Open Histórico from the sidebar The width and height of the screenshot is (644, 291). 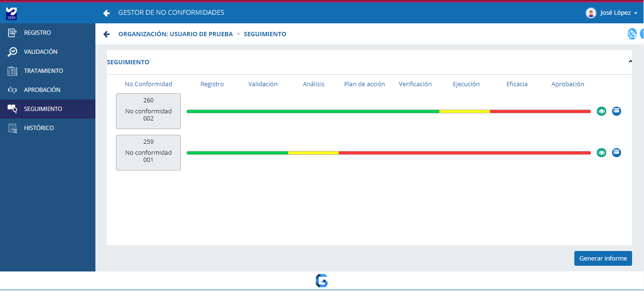pyautogui.click(x=39, y=128)
